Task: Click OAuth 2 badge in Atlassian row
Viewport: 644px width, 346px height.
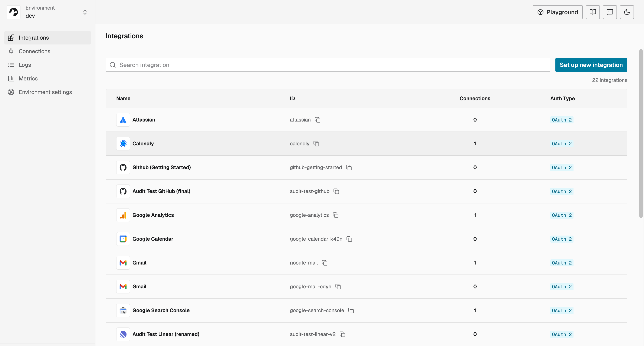Action: [x=562, y=120]
